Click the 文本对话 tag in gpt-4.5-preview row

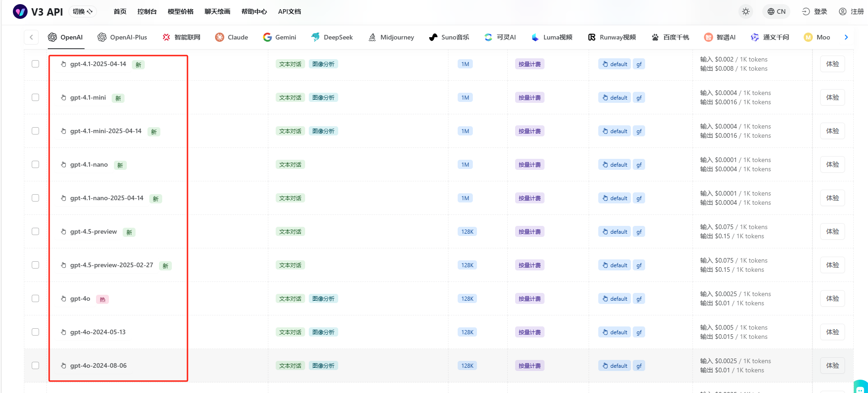point(290,231)
